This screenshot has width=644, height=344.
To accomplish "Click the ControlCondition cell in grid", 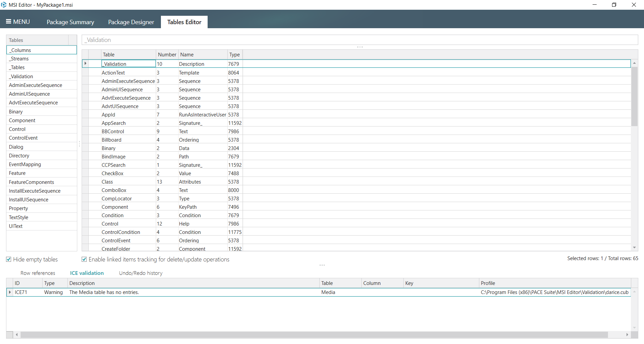I will (x=129, y=232).
